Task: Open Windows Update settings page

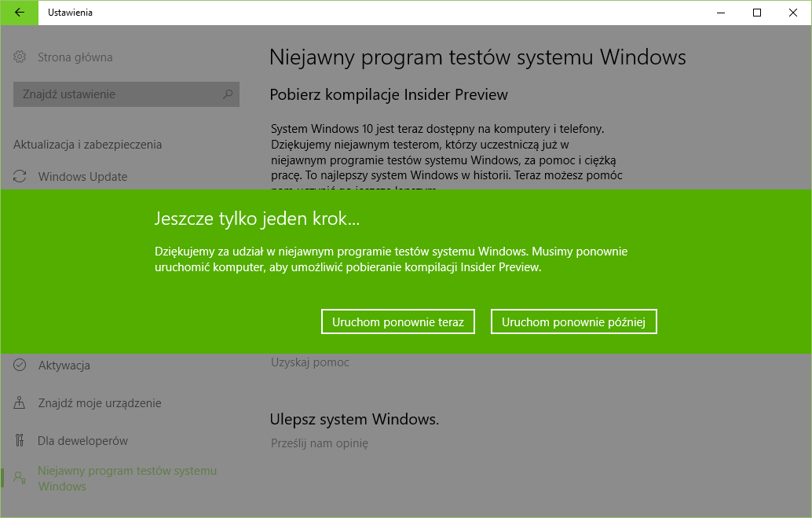Action: [83, 177]
